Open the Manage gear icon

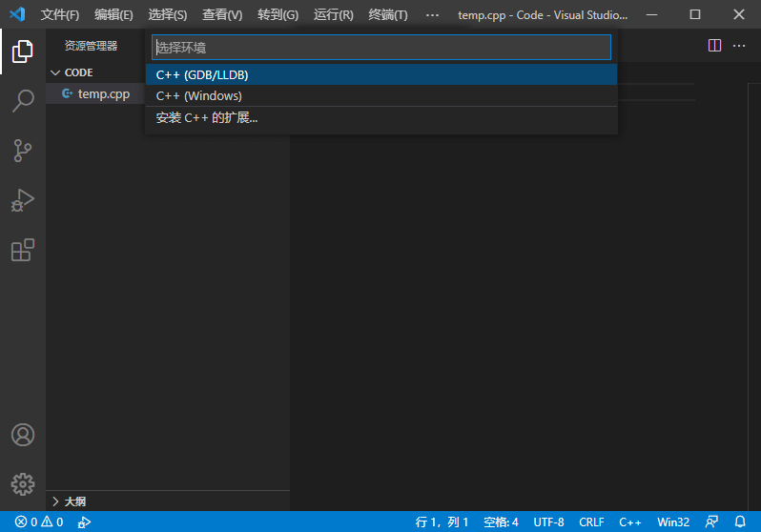pyautogui.click(x=22, y=483)
